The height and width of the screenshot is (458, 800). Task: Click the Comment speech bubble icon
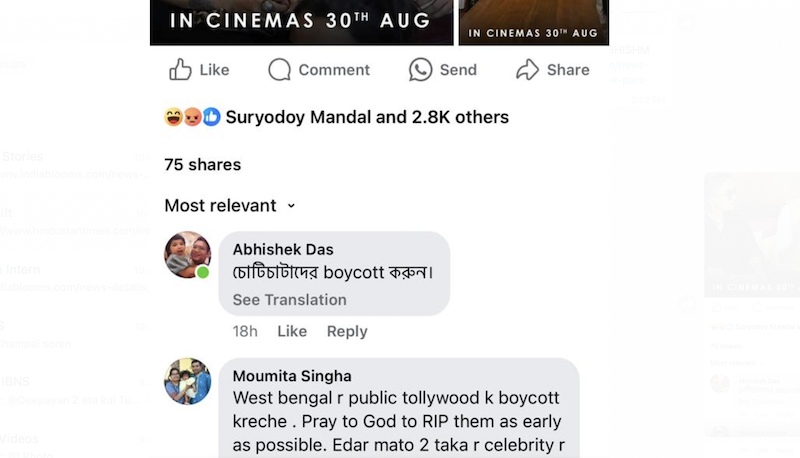[x=280, y=70]
